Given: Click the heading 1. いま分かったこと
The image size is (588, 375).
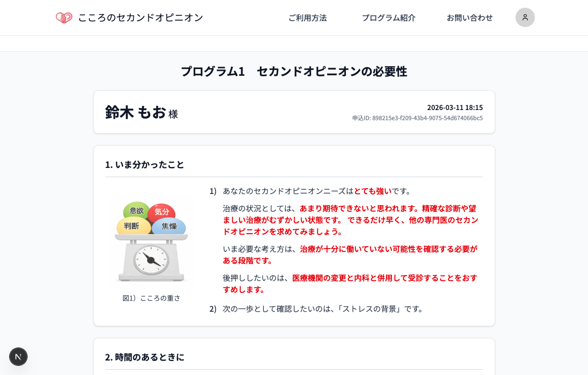Looking at the screenshot, I should click(144, 165).
